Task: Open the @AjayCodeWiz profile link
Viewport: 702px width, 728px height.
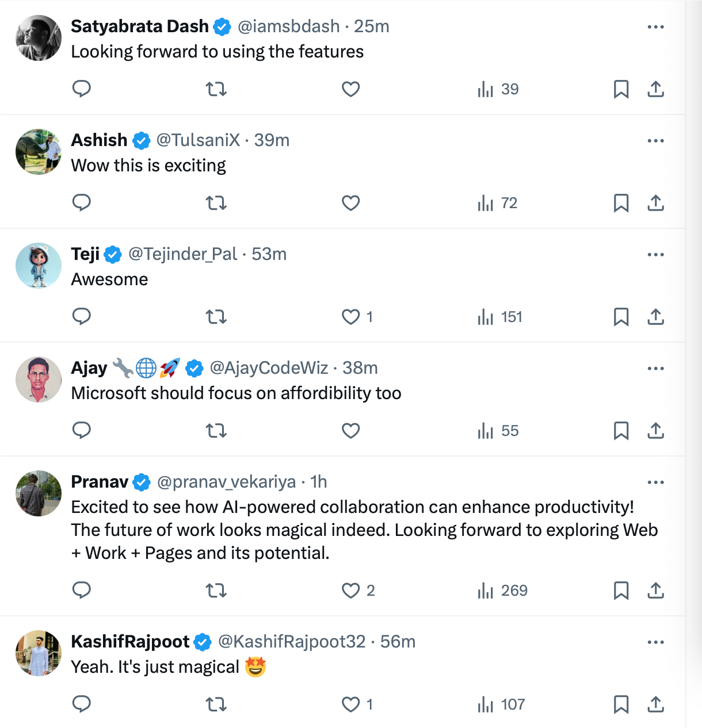Action: [269, 368]
